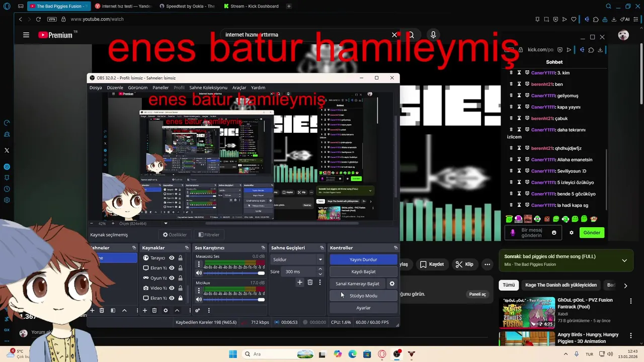644x362 pixels.
Task: Open Kick chat settings gear
Action: (572, 233)
